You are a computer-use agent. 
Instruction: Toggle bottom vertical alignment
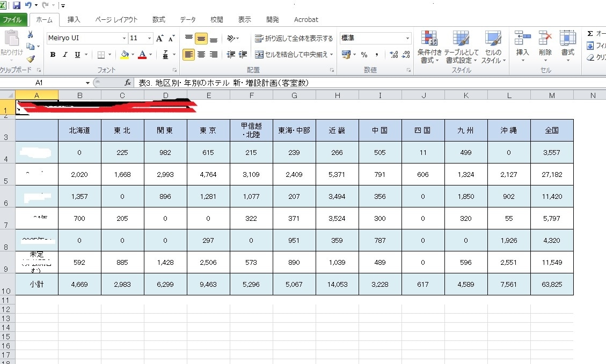tap(214, 38)
